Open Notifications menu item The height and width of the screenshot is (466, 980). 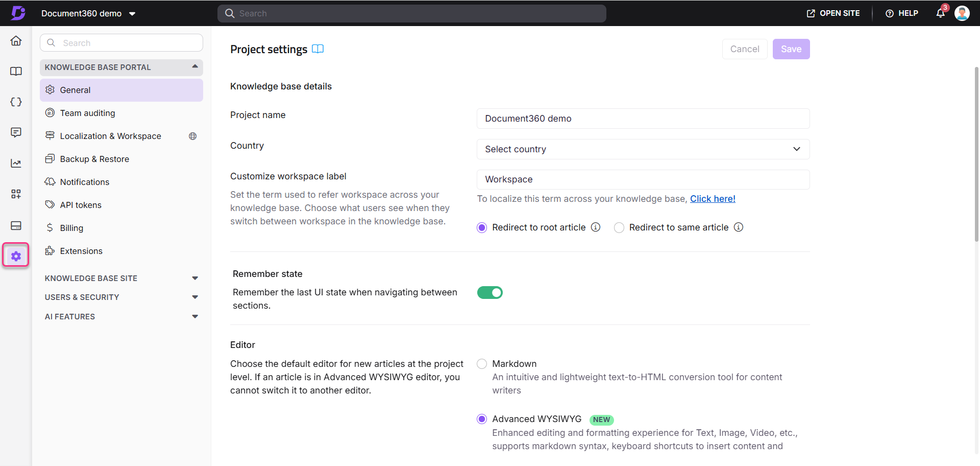click(121, 182)
